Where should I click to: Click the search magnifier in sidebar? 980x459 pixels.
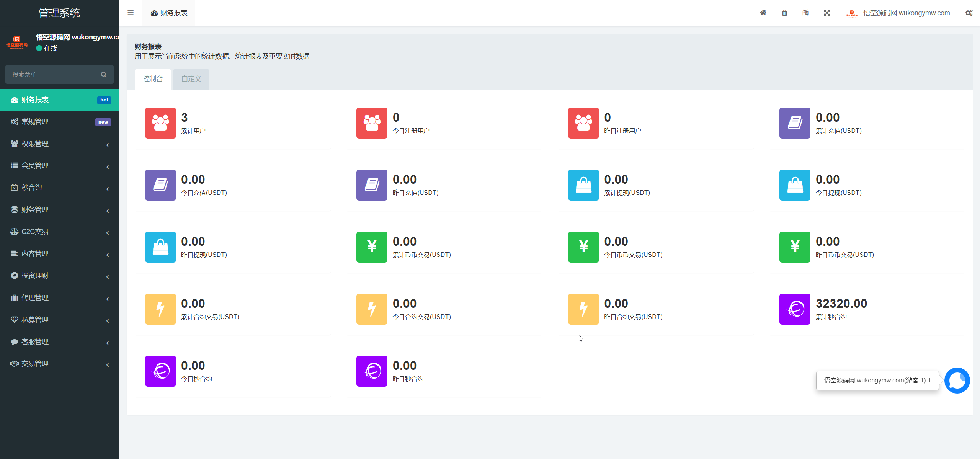[104, 75]
